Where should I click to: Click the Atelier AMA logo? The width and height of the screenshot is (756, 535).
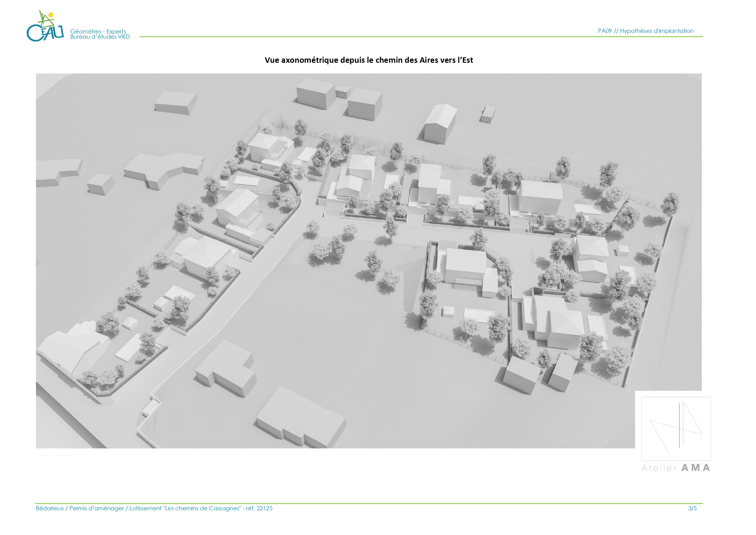tap(676, 434)
